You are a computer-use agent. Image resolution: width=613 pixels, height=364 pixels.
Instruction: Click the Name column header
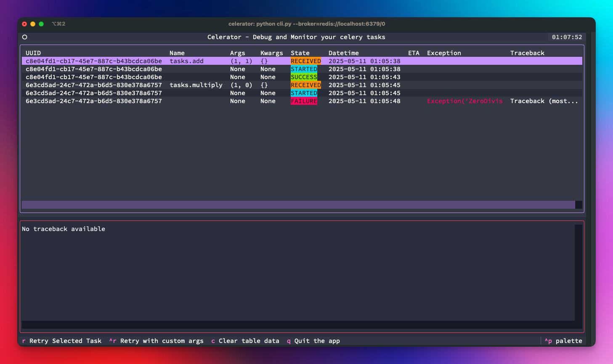pyautogui.click(x=177, y=53)
